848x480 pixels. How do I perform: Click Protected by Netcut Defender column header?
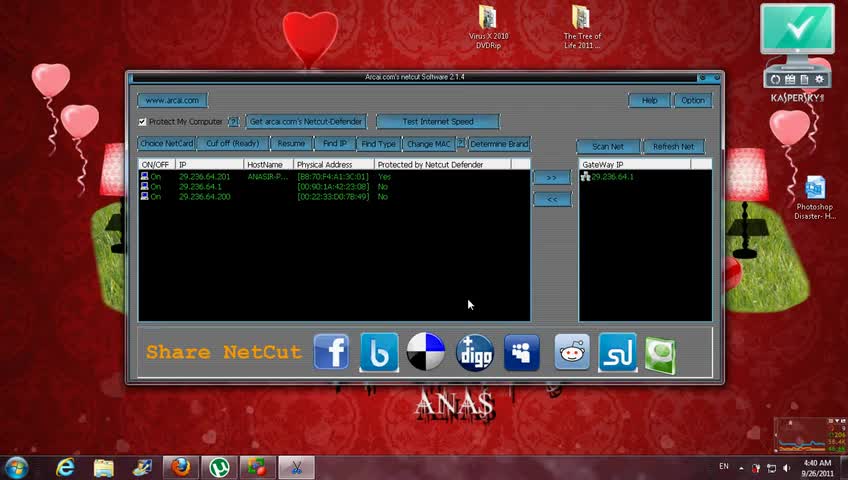pyautogui.click(x=442, y=164)
